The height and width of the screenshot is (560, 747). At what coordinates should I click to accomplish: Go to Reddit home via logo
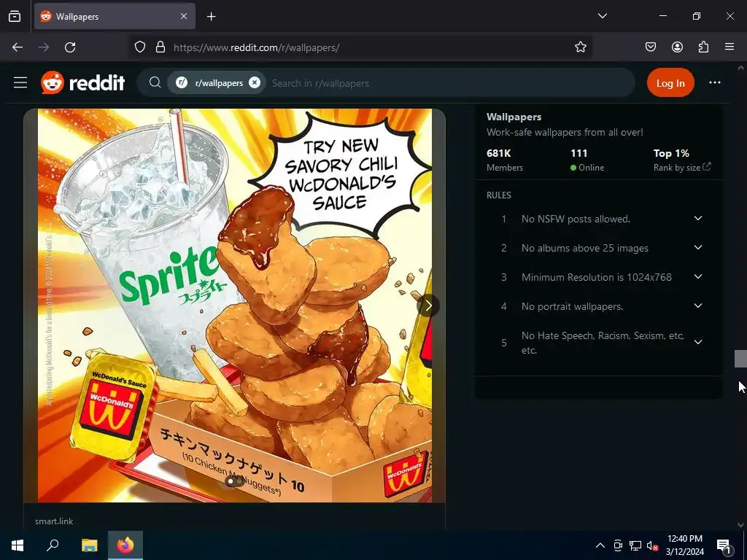tap(83, 83)
